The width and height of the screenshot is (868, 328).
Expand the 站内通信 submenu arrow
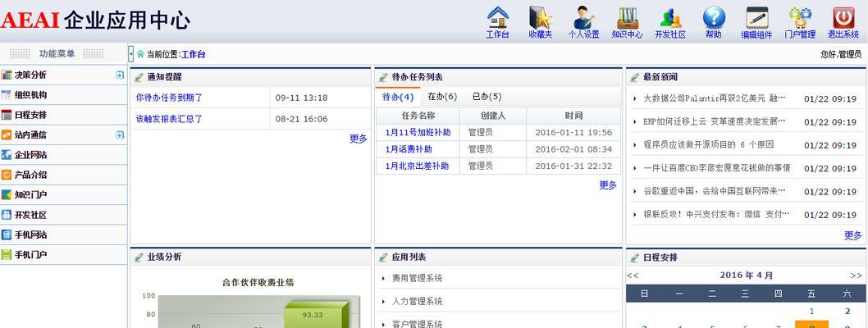[120, 135]
